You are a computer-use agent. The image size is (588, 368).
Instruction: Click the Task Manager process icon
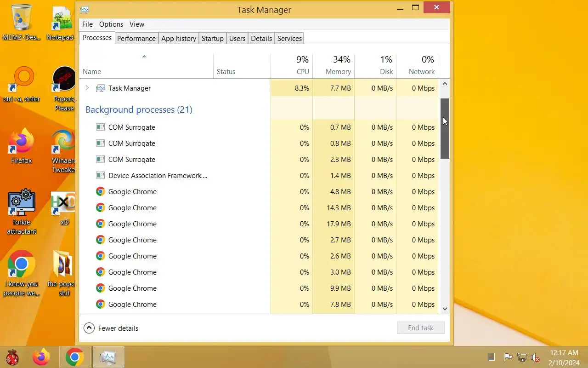(100, 88)
